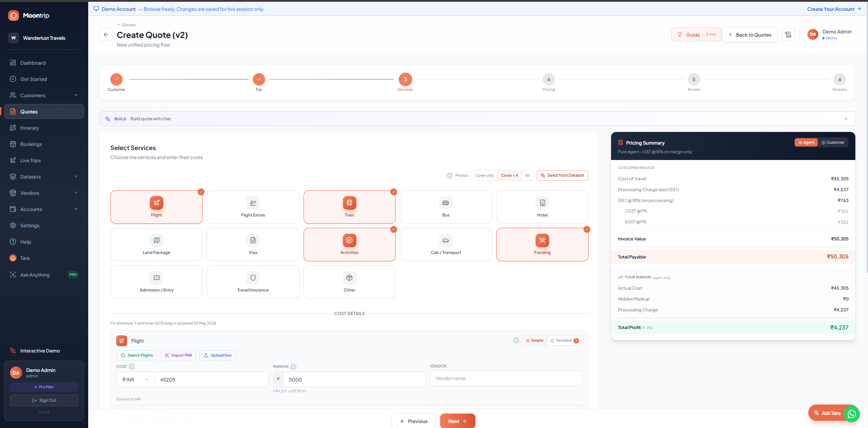Screen dimensions: 868x428
Task: Click the Upload Doc button
Action: click(x=218, y=355)
